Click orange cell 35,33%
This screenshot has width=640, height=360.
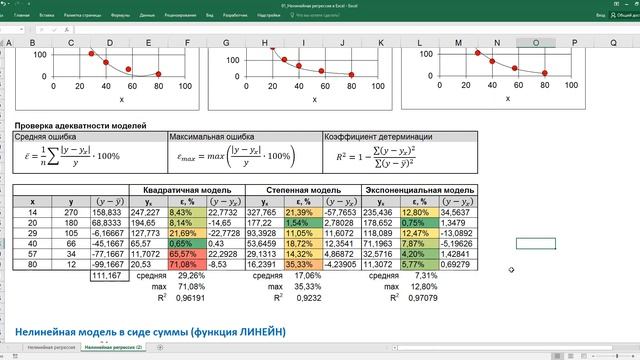[x=303, y=264]
